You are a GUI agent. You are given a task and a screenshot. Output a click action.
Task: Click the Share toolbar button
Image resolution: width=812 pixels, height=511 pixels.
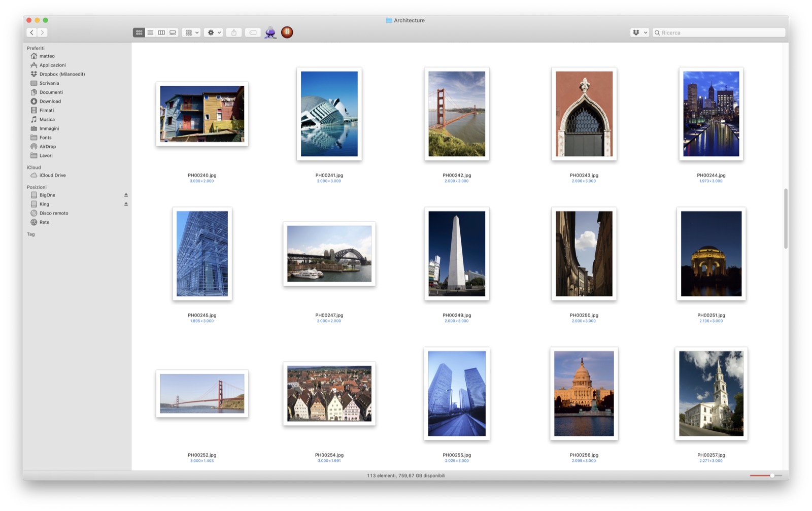[234, 32]
